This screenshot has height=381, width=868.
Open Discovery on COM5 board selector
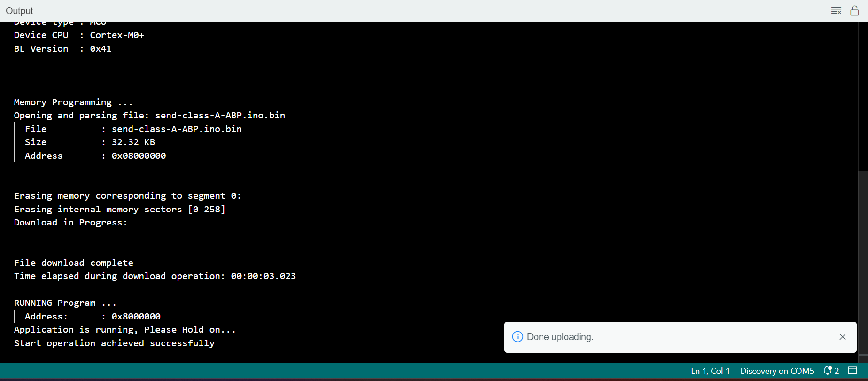pos(776,371)
